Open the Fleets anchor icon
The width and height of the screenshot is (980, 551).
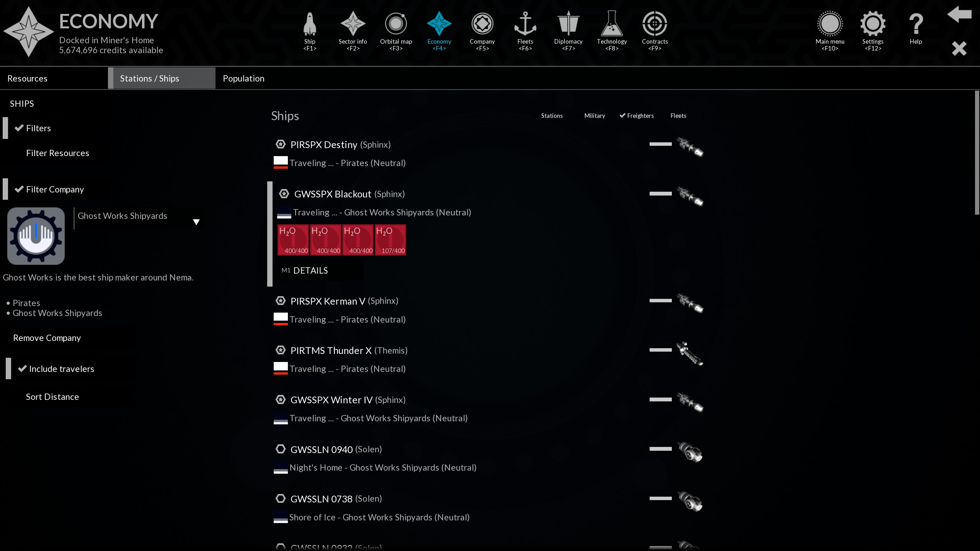pyautogui.click(x=525, y=24)
